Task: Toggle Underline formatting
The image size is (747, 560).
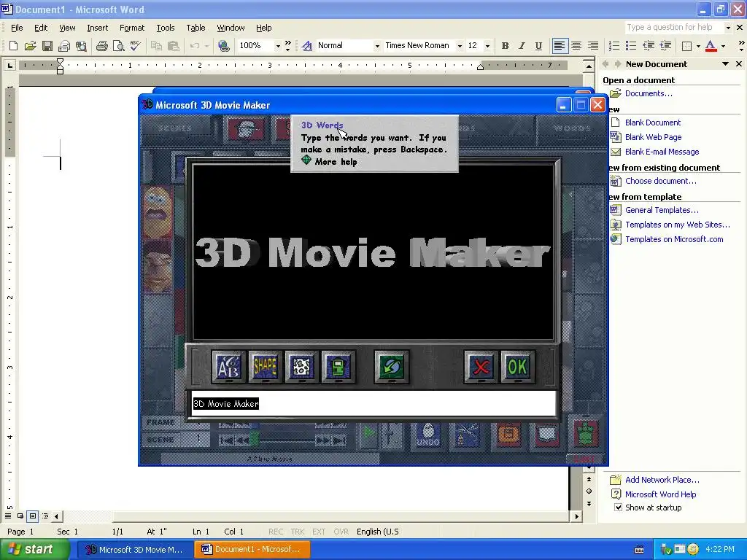Action: point(538,46)
